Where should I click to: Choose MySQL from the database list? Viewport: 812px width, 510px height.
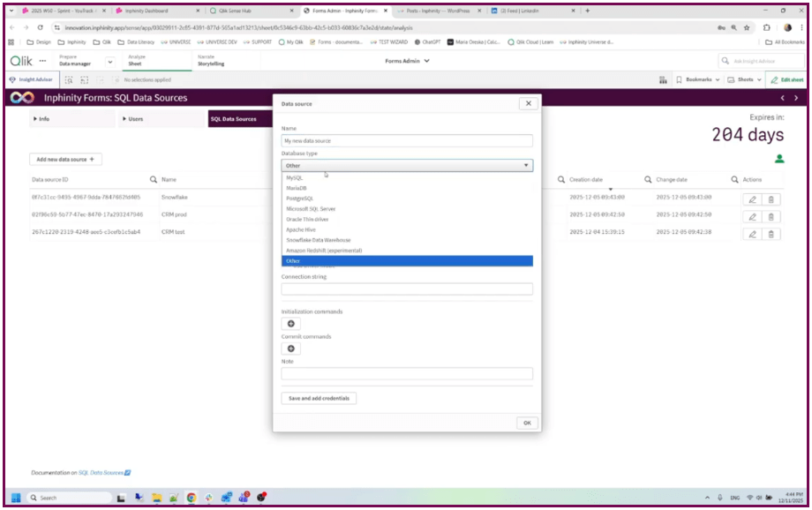[407, 177]
